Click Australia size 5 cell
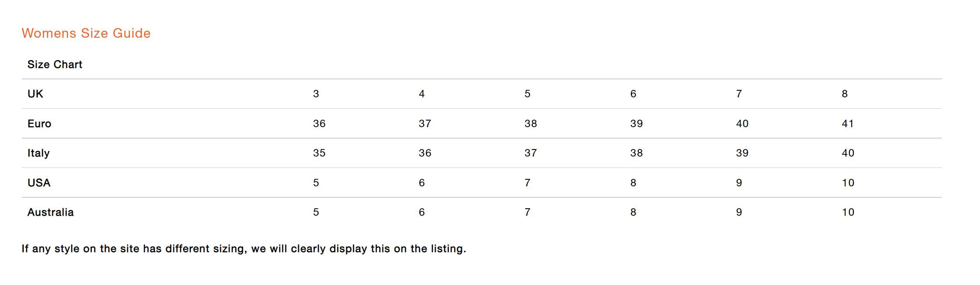The image size is (980, 285). [316, 212]
